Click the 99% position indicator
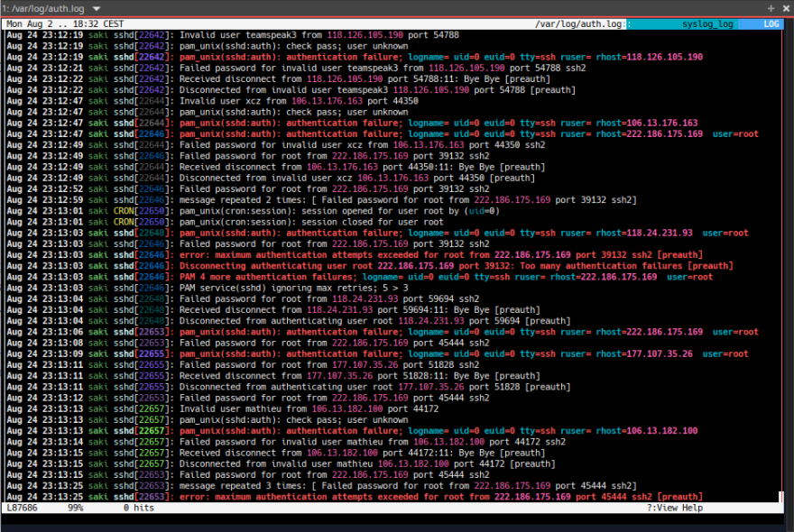Image resolution: width=794 pixels, height=532 pixels. 76,508
